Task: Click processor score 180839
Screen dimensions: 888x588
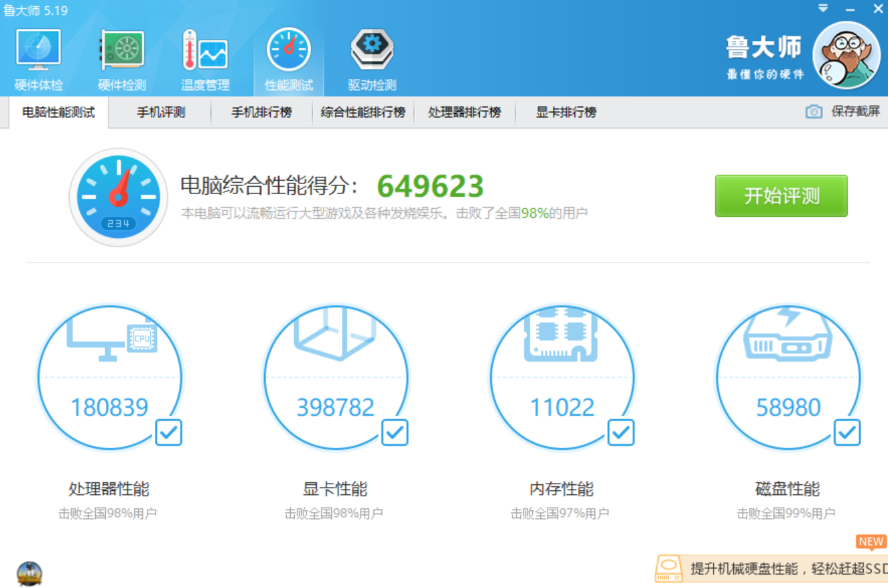Action: 109,407
